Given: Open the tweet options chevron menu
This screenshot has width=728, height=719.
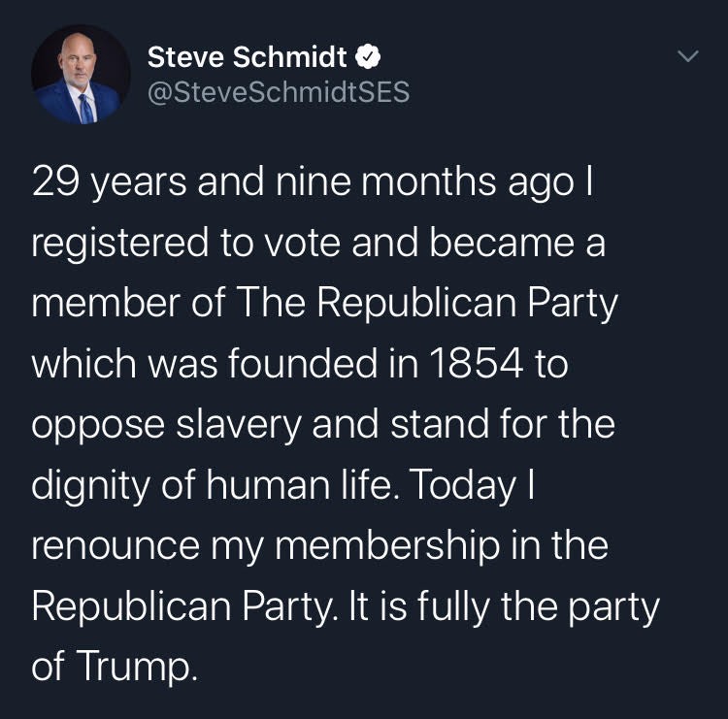Looking at the screenshot, I should tap(686, 58).
